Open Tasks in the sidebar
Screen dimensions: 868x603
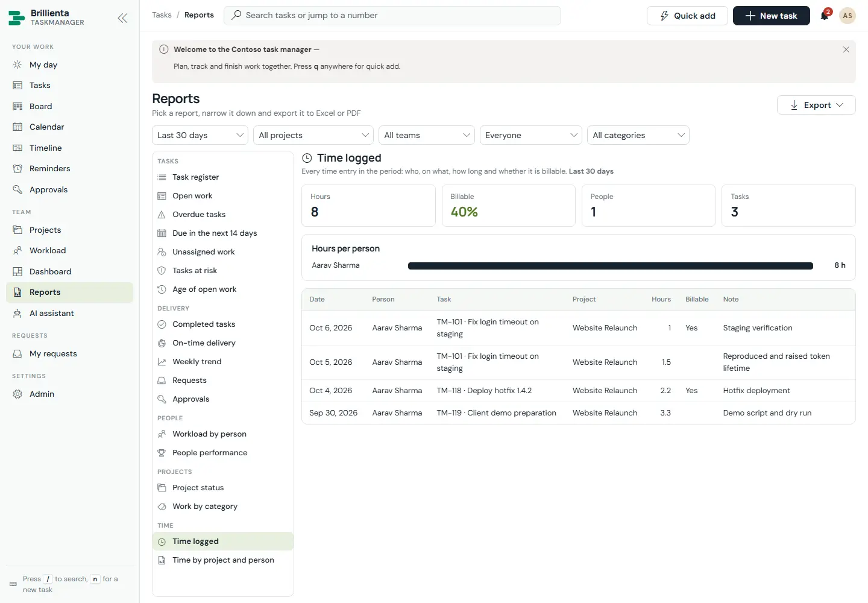(x=69, y=85)
